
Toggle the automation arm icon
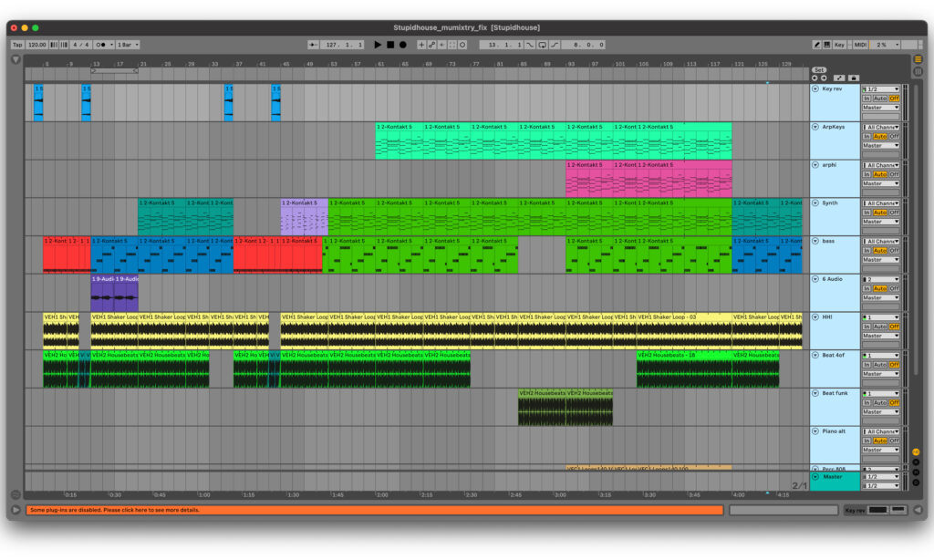pyautogui.click(x=431, y=45)
